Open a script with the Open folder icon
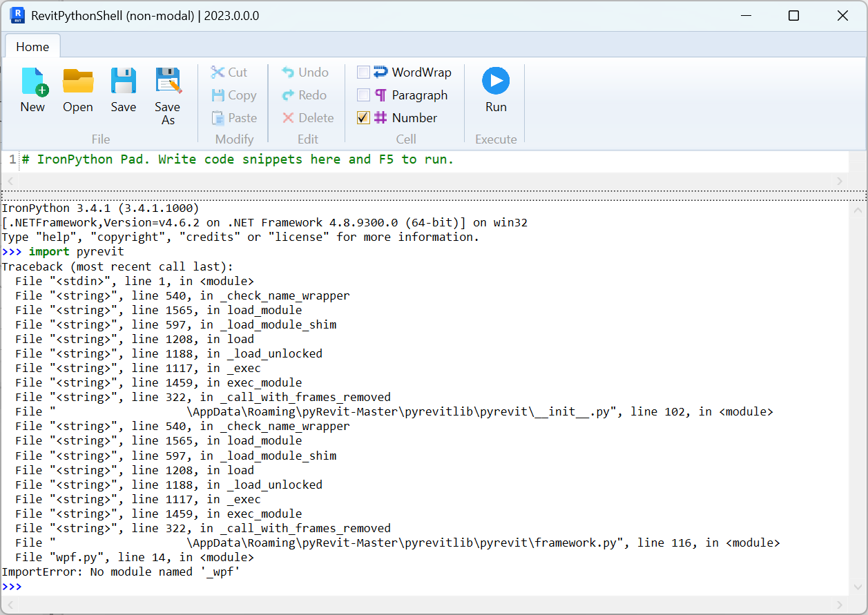Viewport: 868px width, 615px height. 78,81
